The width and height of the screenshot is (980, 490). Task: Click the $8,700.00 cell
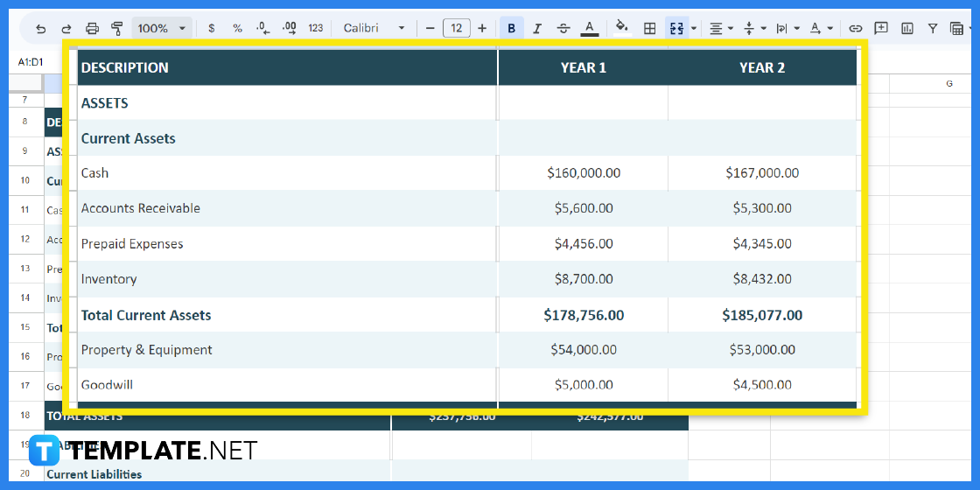click(x=583, y=279)
